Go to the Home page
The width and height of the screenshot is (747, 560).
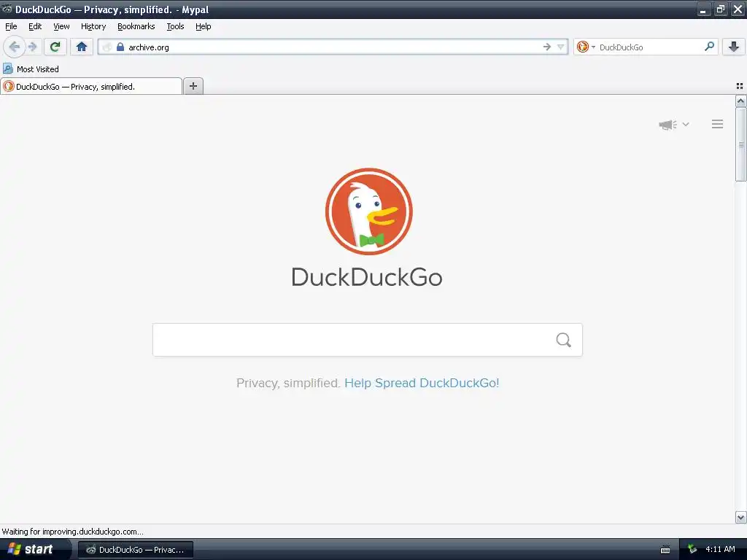(82, 47)
